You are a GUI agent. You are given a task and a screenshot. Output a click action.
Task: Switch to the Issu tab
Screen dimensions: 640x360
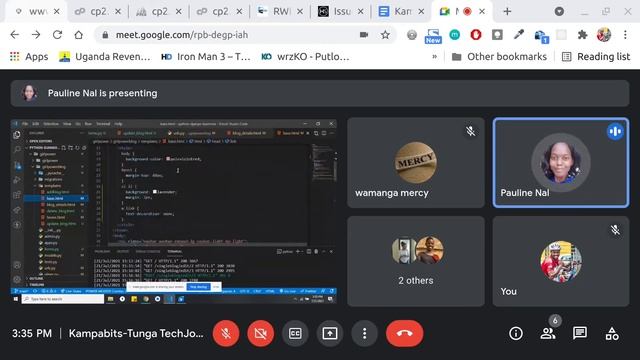[341, 12]
